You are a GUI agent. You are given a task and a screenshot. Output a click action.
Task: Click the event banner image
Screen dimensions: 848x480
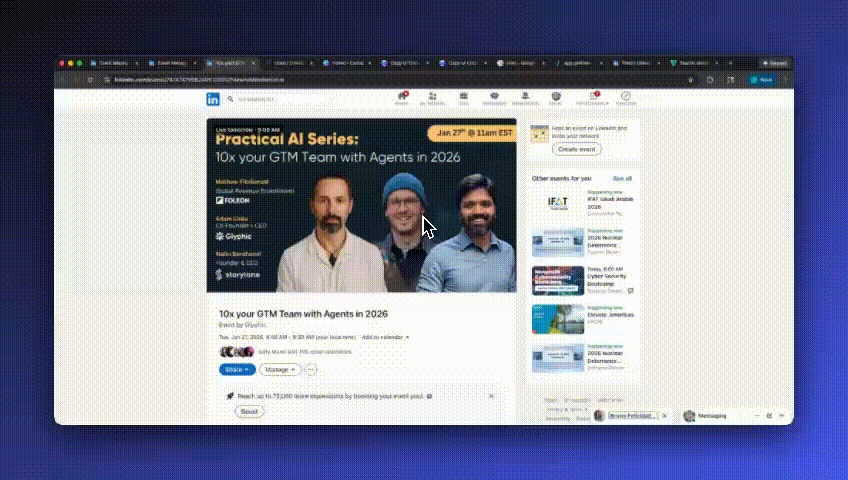click(361, 205)
